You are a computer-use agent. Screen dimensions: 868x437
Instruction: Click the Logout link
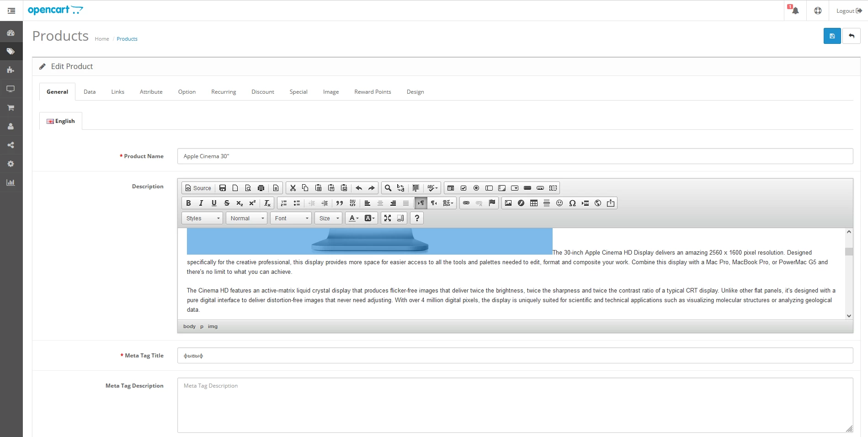[x=849, y=11]
